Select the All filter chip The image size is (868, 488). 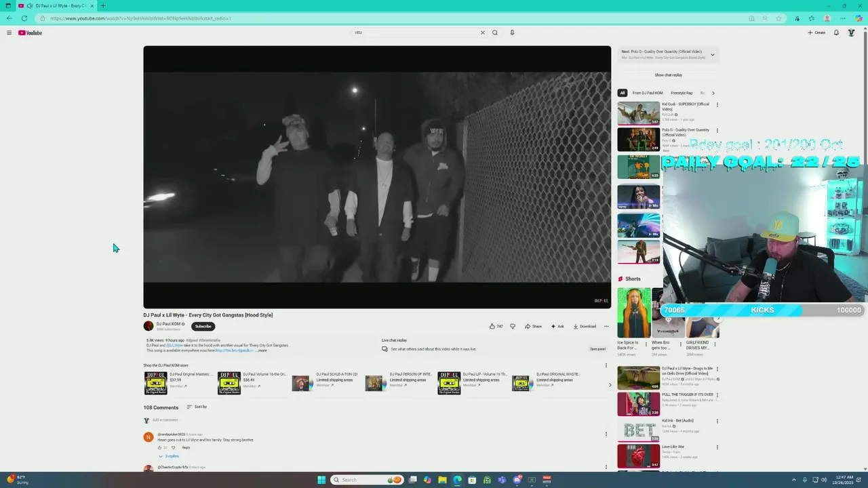(622, 93)
